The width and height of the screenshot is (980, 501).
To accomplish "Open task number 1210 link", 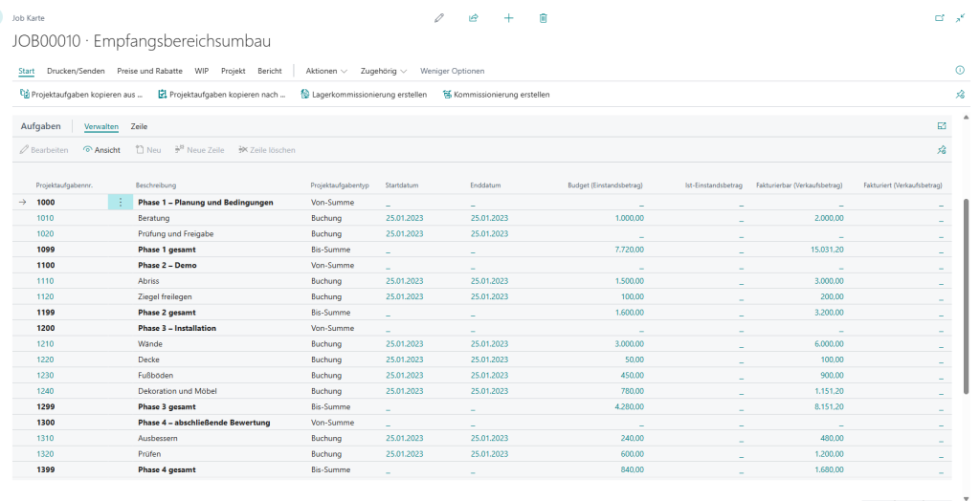I will click(x=45, y=344).
